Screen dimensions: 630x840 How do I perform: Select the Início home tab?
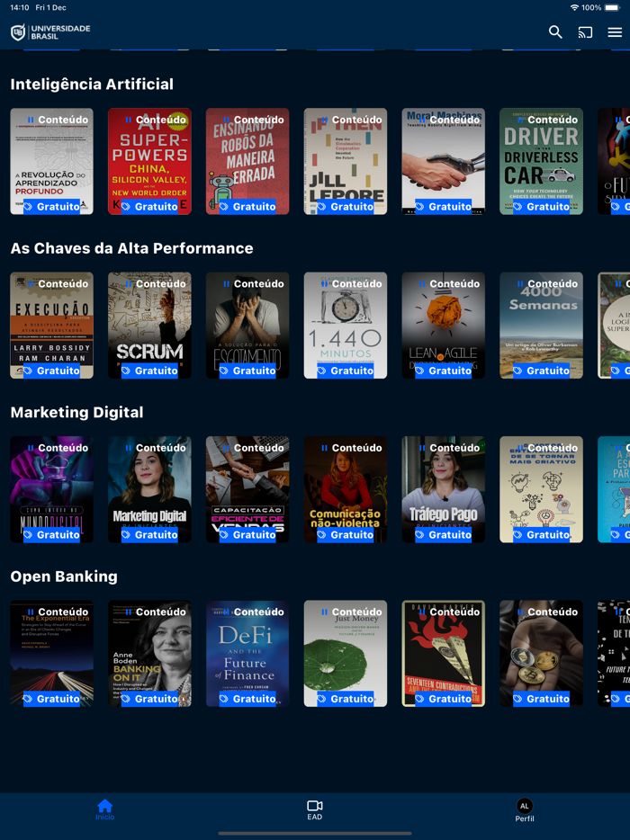click(x=104, y=809)
